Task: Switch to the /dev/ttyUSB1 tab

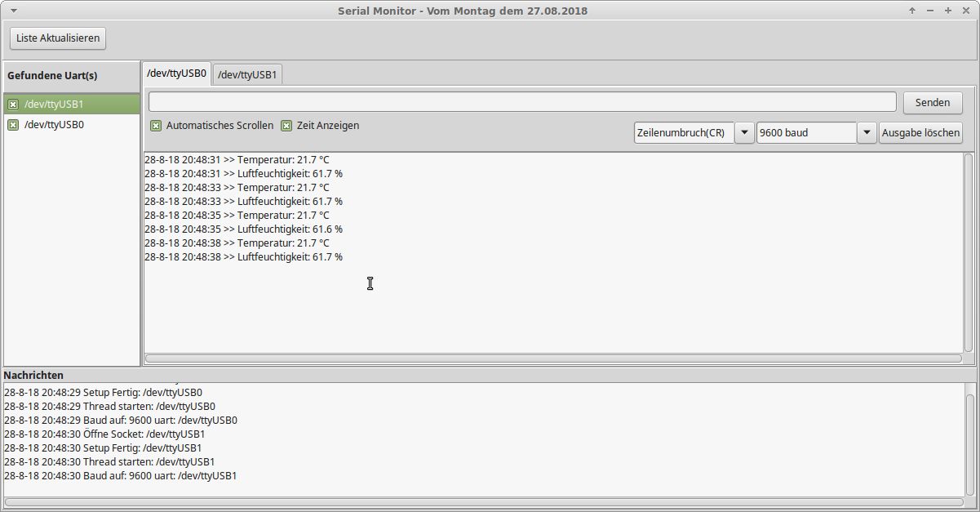Action: click(247, 75)
